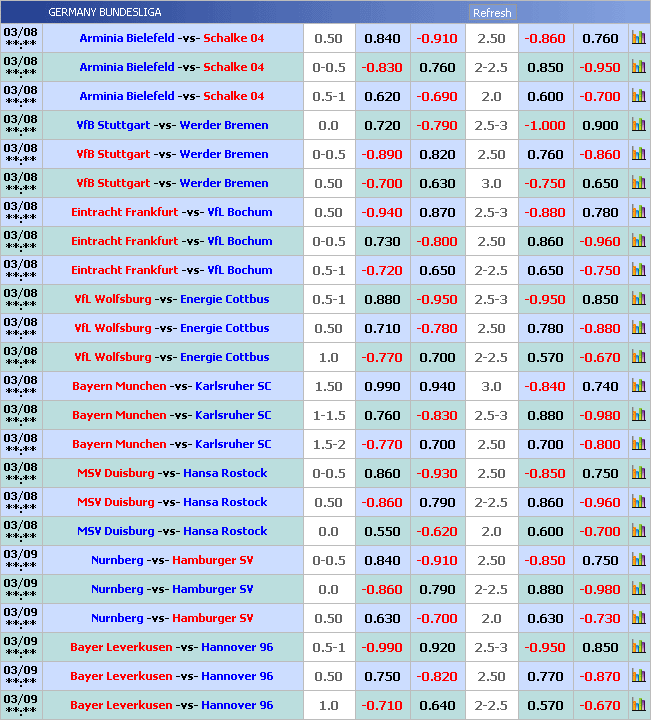Choose 0.760 odds in Bayern Munchen 1-1.5 row
This screenshot has width=651, height=720.
tap(382, 416)
